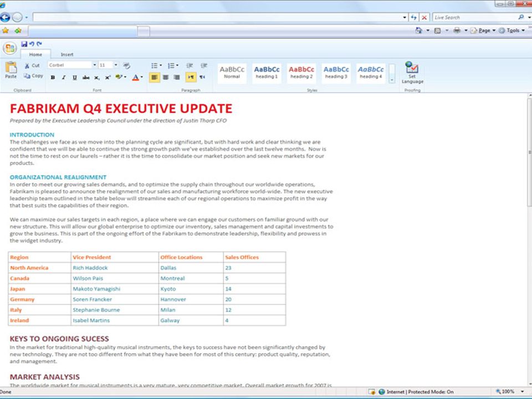The width and height of the screenshot is (532, 399).
Task: Click the Copy button in Clipboard
Action: (33, 76)
